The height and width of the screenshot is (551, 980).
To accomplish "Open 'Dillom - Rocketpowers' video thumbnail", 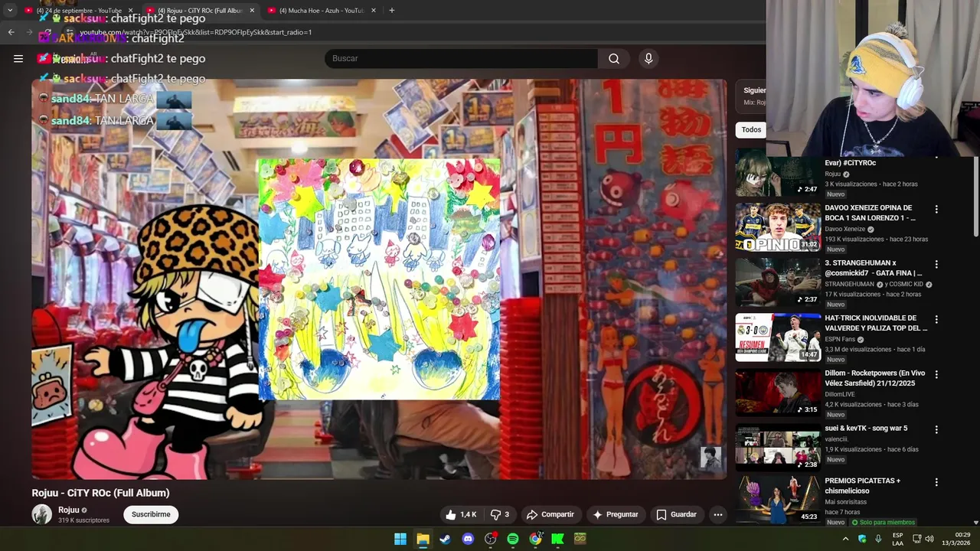I will (x=778, y=393).
